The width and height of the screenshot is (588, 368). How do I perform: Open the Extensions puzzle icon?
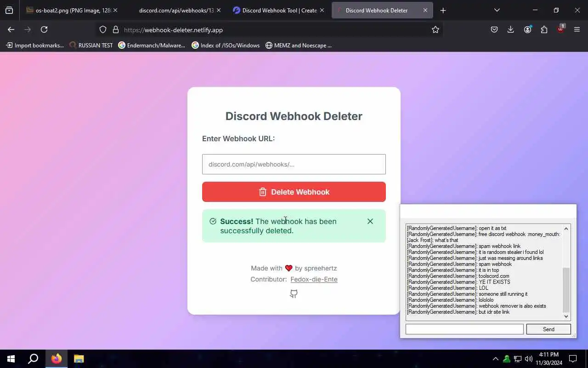pos(544,29)
